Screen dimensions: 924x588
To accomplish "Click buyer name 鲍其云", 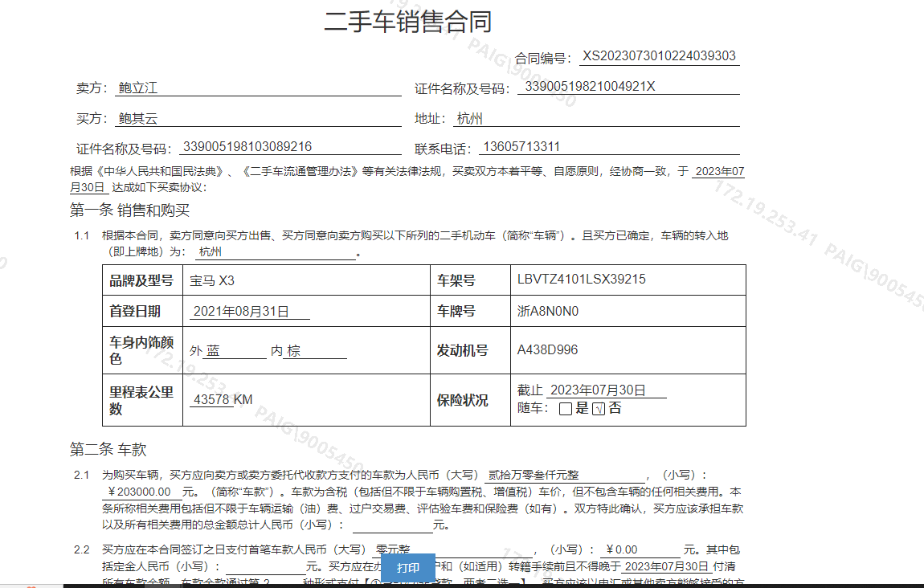I will 138,118.
